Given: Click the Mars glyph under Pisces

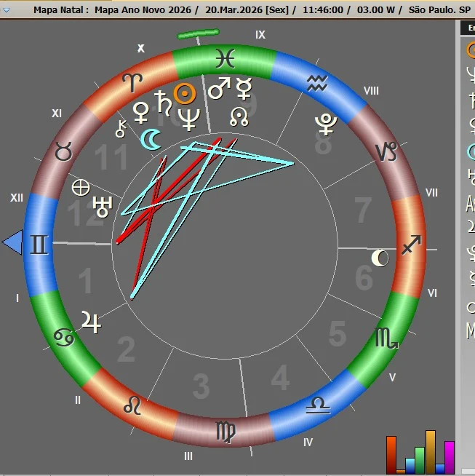Looking at the screenshot, I should point(218,89).
